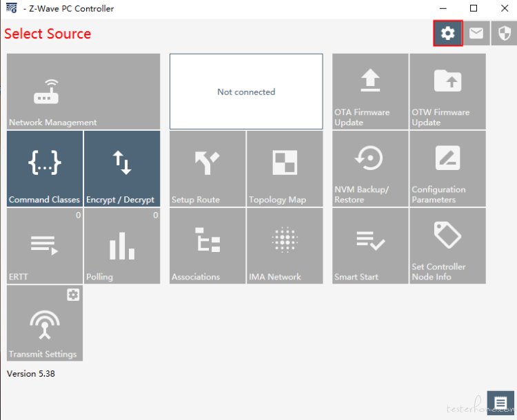Viewport: 517px width, 420px height.
Task: Open the log notes icon at bottom
Action: 500,403
